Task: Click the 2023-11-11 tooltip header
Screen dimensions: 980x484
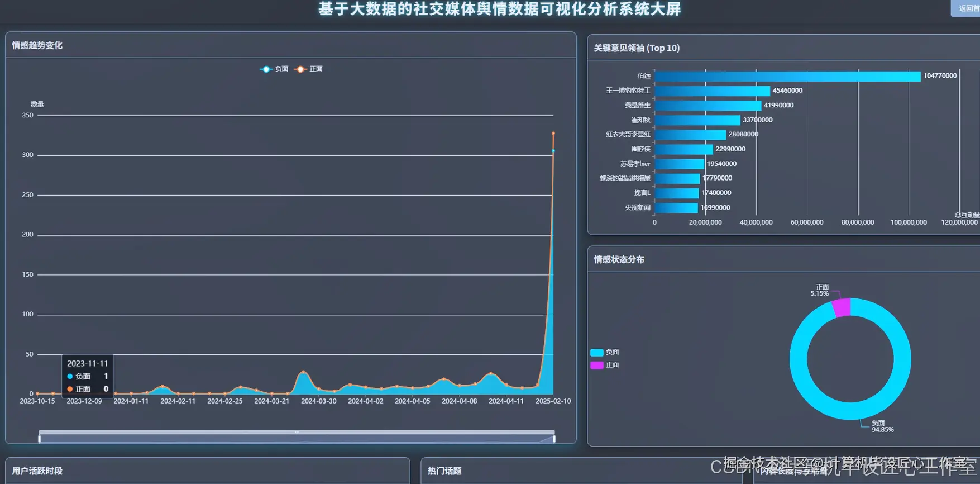Action: [x=88, y=363]
